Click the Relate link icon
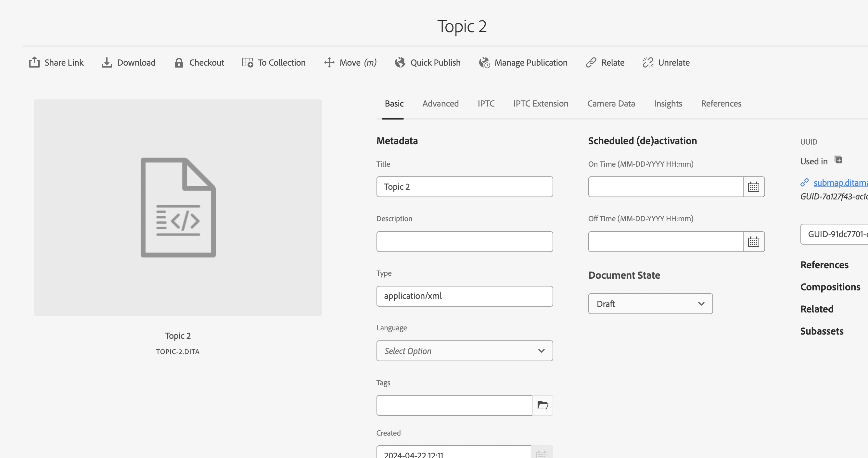The height and width of the screenshot is (458, 868). 591,62
